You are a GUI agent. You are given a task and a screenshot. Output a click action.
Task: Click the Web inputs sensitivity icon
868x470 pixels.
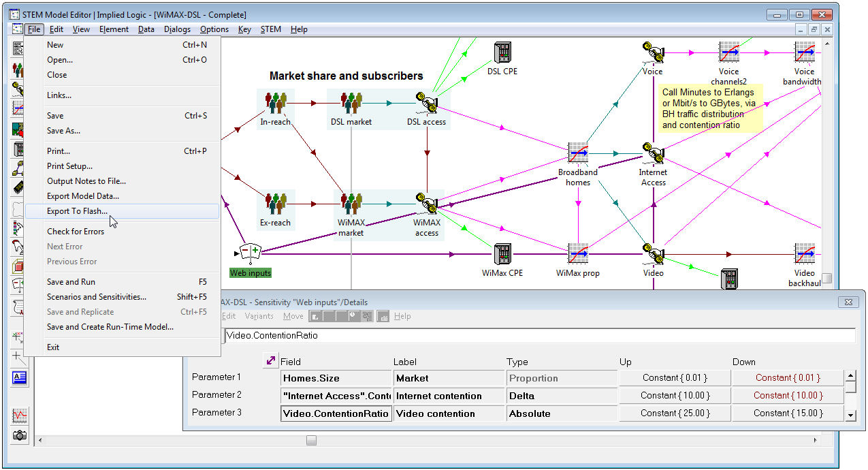[x=251, y=253]
